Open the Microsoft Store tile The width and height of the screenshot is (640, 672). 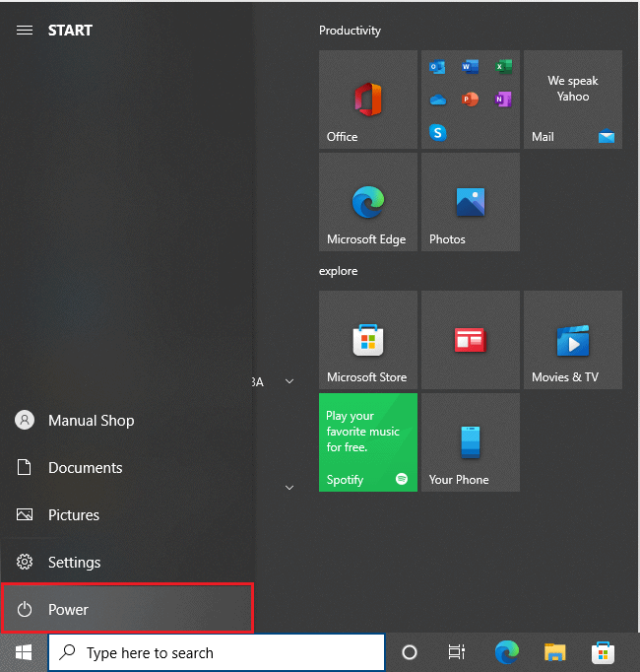tap(367, 340)
